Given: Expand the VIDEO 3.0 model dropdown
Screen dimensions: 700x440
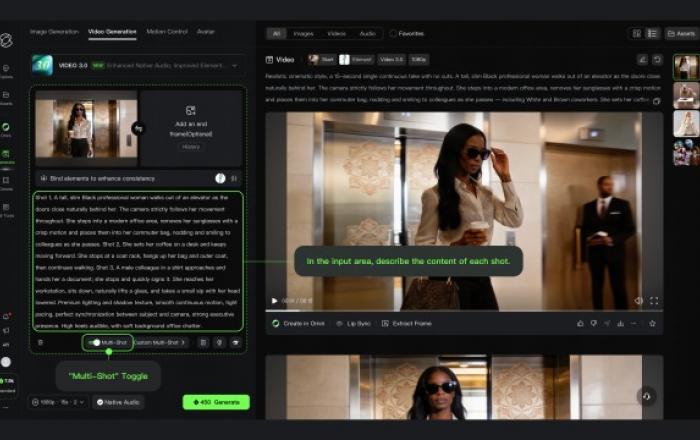Looking at the screenshot, I should [x=236, y=66].
